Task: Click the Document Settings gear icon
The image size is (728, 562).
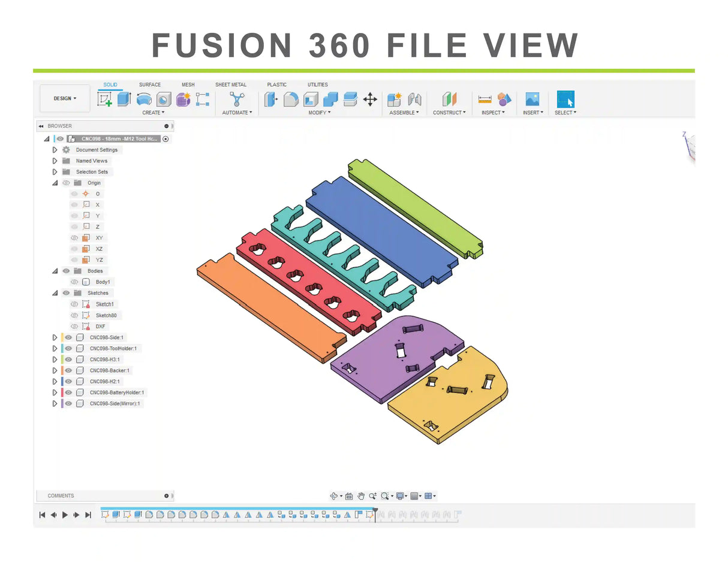Action: coord(66,150)
